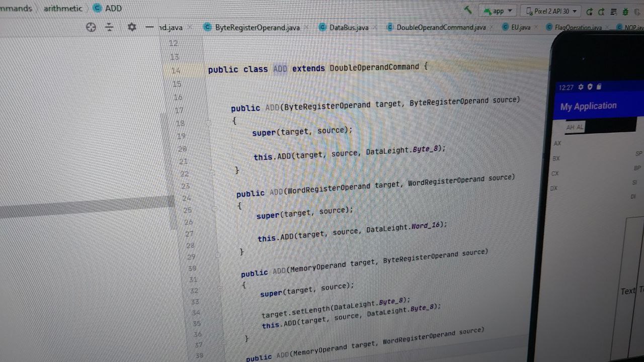Click the 'Text' label in the emulator
This screenshot has height=362, width=644.
(628, 291)
